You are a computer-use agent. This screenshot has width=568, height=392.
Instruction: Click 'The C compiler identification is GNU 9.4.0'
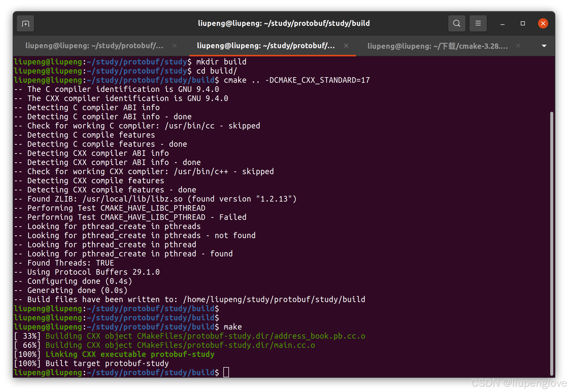(116, 89)
